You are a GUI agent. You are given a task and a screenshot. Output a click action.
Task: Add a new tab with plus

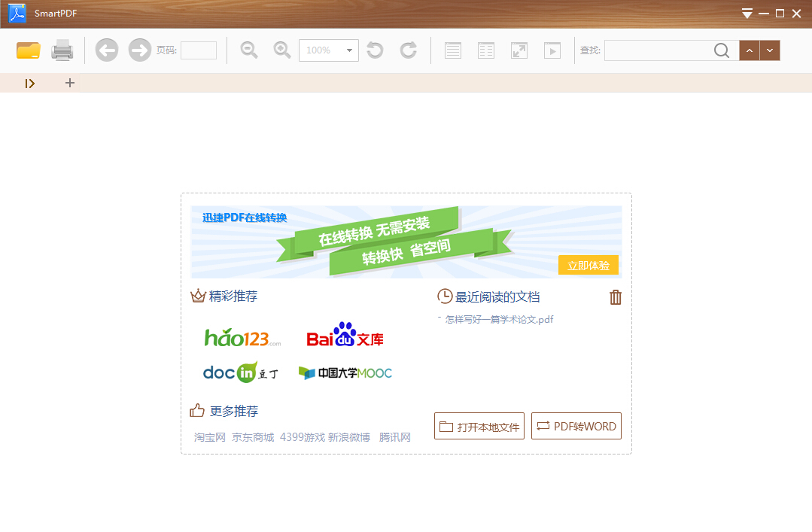coord(70,83)
